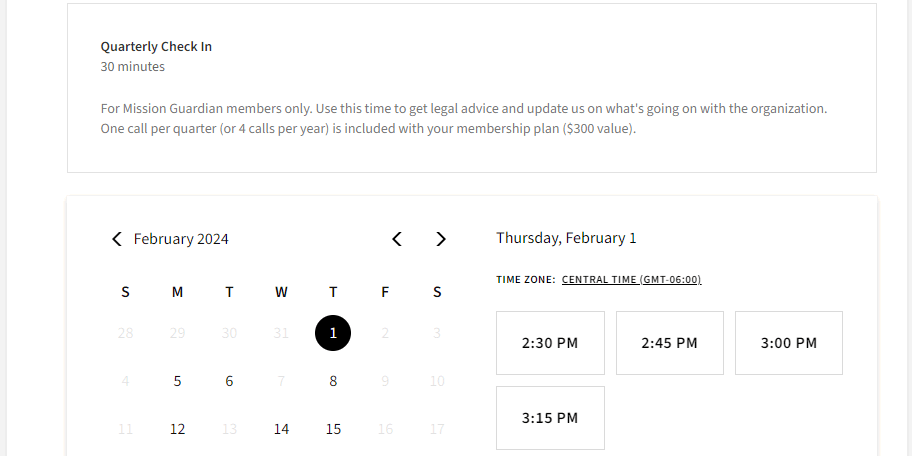This screenshot has height=456, width=912.
Task: Click the Quarterly Check In title
Action: (156, 47)
